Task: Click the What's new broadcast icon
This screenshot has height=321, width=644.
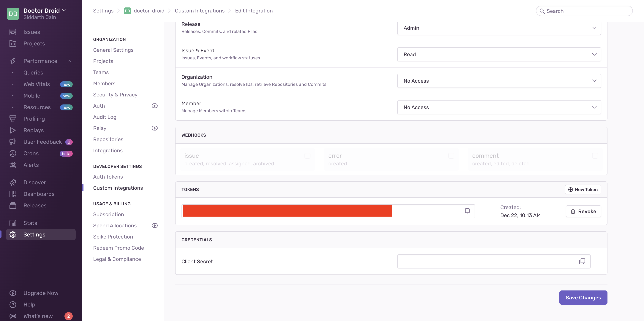Action: (x=13, y=316)
